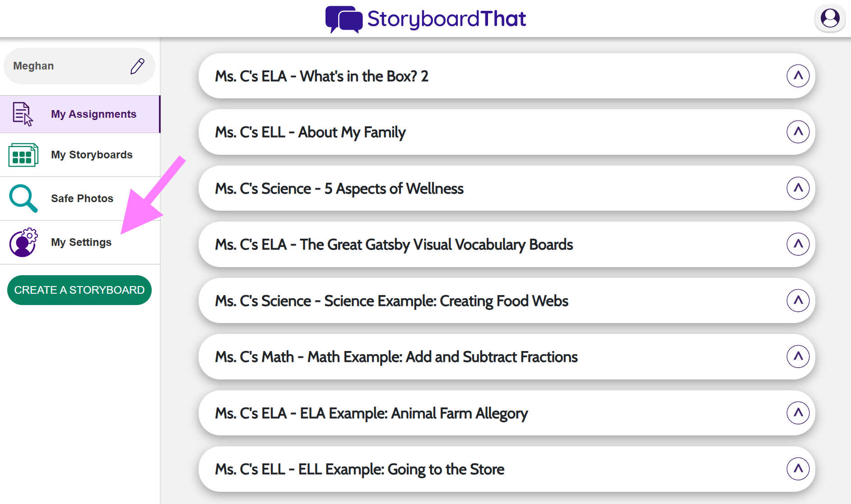Collapse the Add and Subtract Fractions chevron
The height and width of the screenshot is (504, 851).
coord(798,356)
